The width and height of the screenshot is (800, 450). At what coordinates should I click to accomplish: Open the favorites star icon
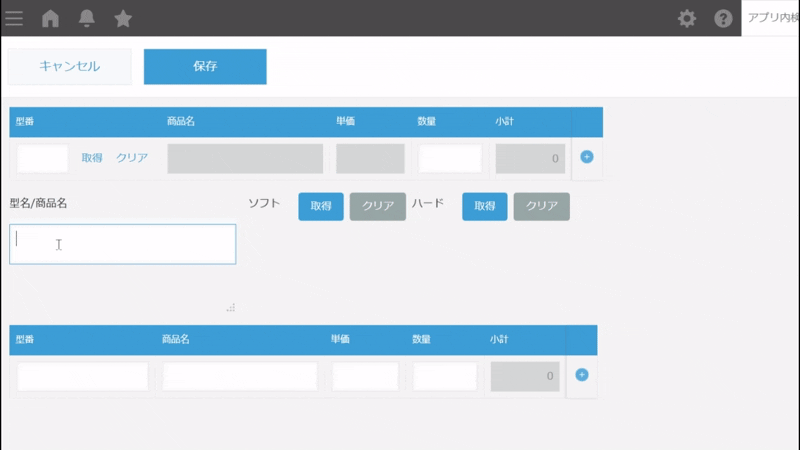point(123,18)
